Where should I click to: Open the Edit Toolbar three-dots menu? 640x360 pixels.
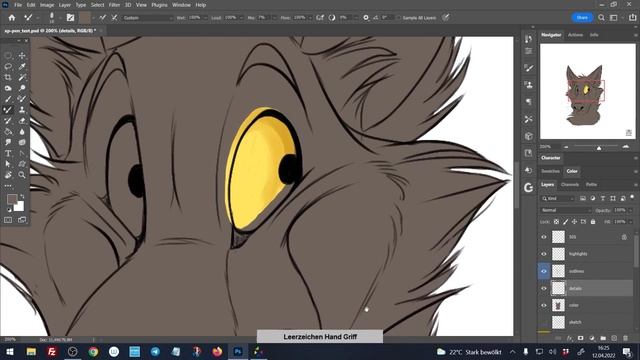[8, 186]
